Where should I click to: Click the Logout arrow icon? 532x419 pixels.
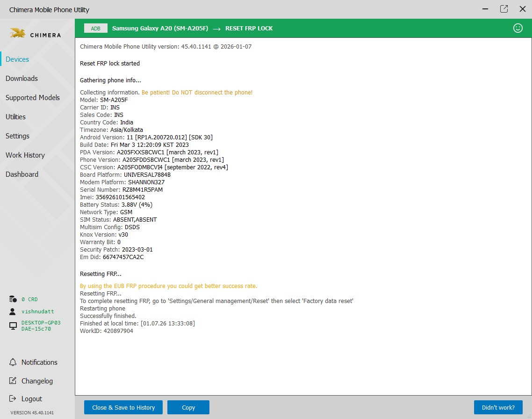(13, 398)
